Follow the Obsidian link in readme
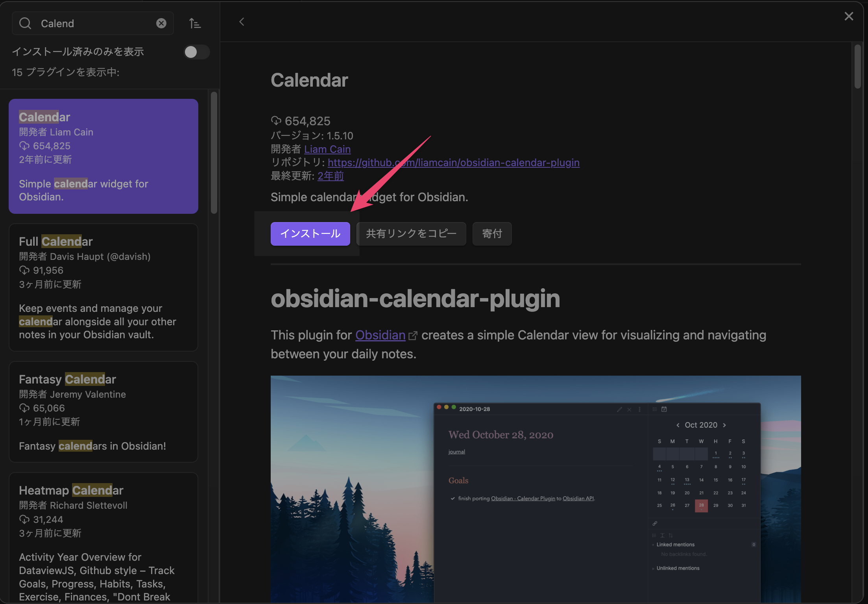This screenshot has height=604, width=868. [380, 335]
